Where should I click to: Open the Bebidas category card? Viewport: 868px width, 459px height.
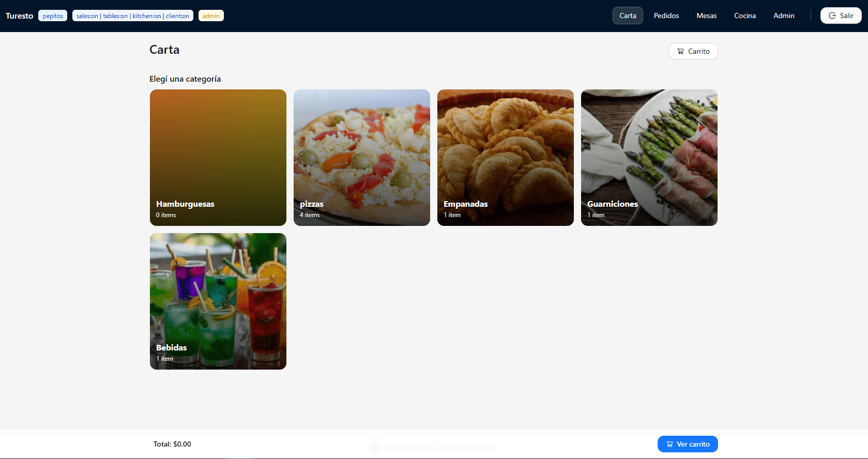(218, 301)
